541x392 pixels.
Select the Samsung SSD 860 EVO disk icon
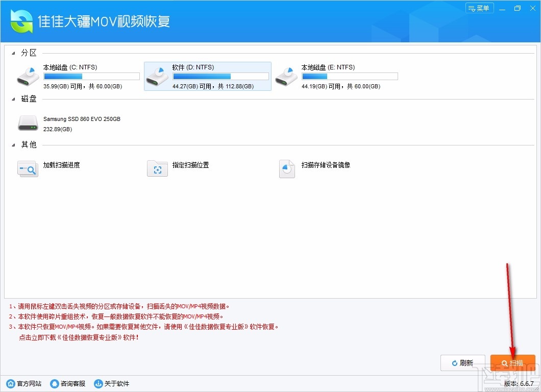click(28, 122)
